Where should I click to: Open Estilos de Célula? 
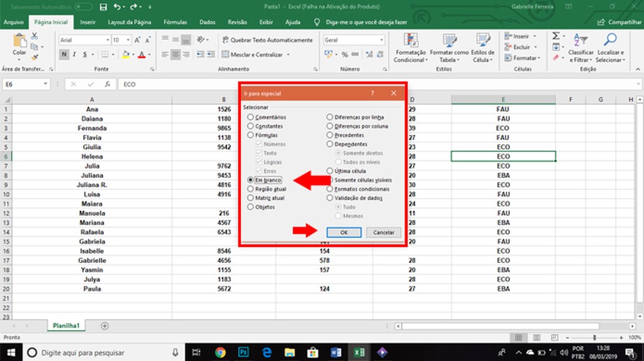pos(482,48)
